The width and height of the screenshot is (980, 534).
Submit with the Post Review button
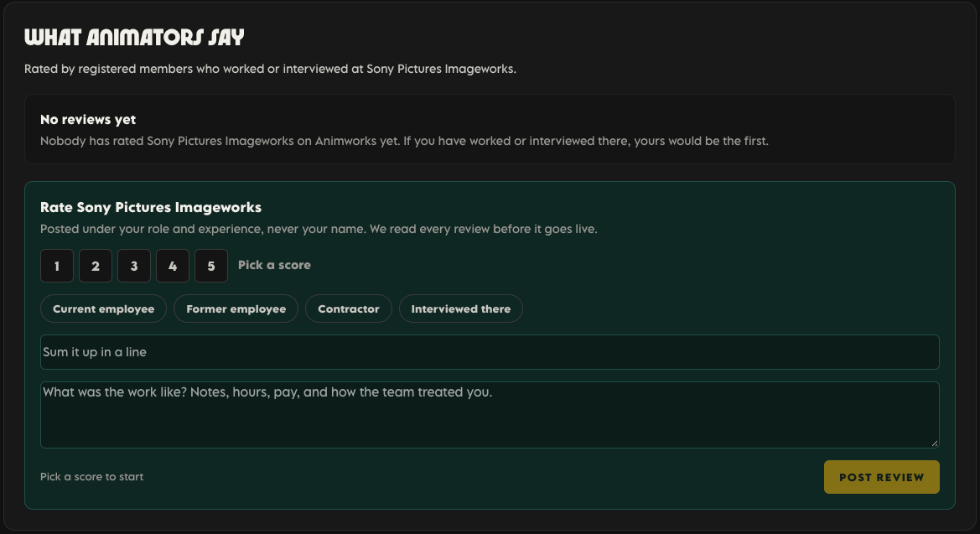pyautogui.click(x=882, y=477)
